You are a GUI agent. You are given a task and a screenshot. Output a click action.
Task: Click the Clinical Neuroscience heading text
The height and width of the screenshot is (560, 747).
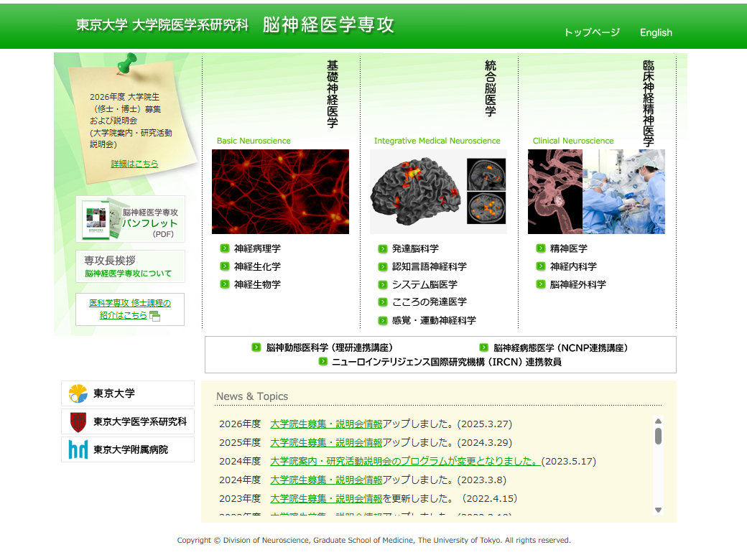[x=573, y=141]
